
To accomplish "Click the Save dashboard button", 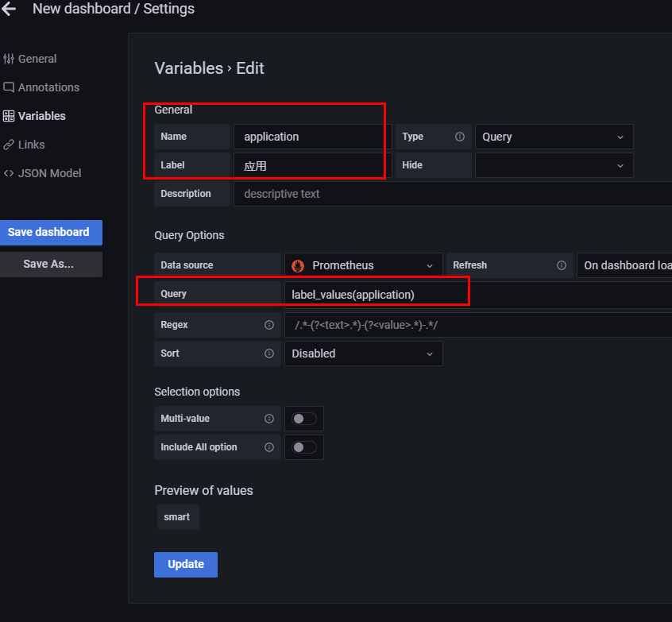I will [x=51, y=233].
